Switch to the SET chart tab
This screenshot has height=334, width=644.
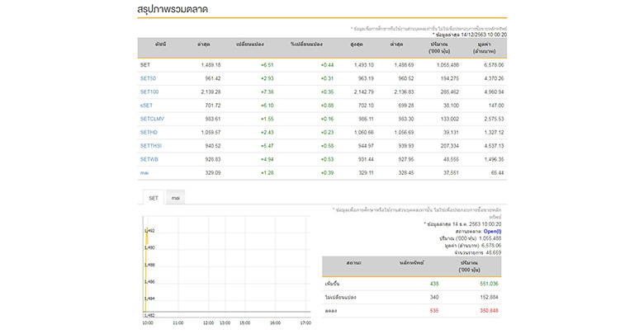(x=153, y=199)
